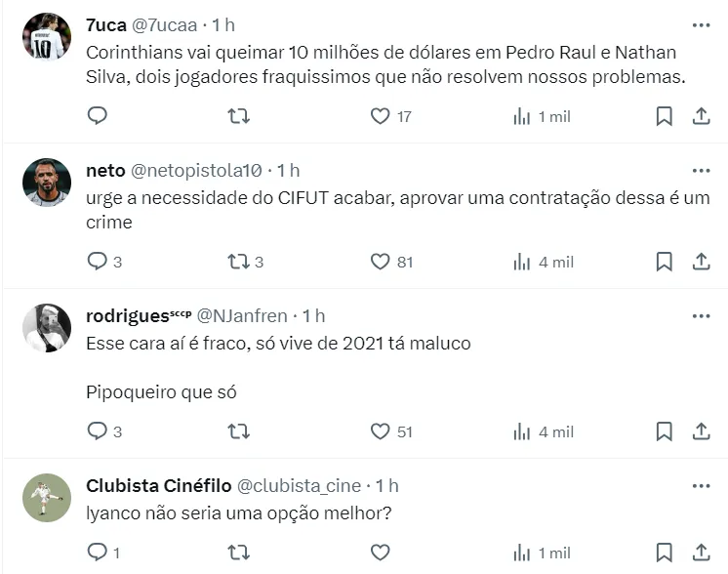The width and height of the screenshot is (728, 574).
Task: Reply to the 7uca tweet
Action: [x=98, y=116]
